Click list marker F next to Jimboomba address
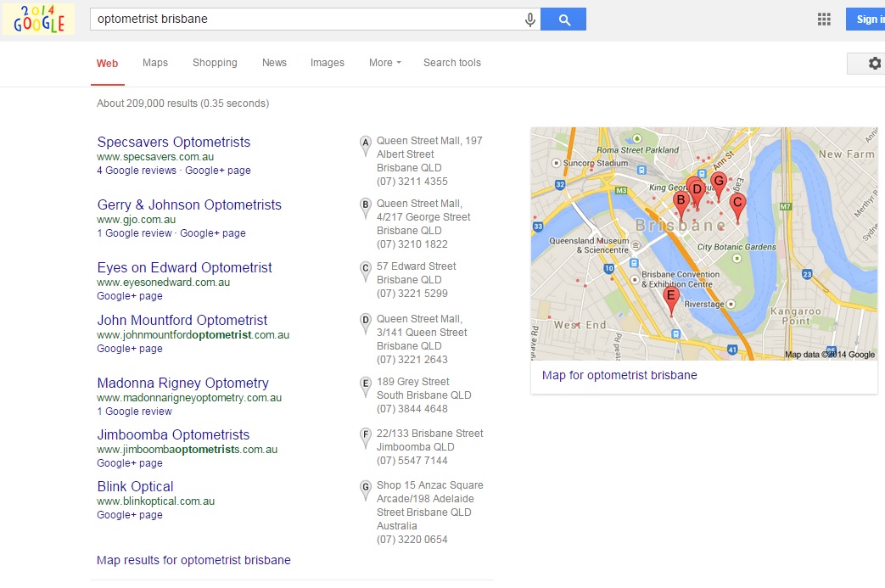 click(366, 439)
